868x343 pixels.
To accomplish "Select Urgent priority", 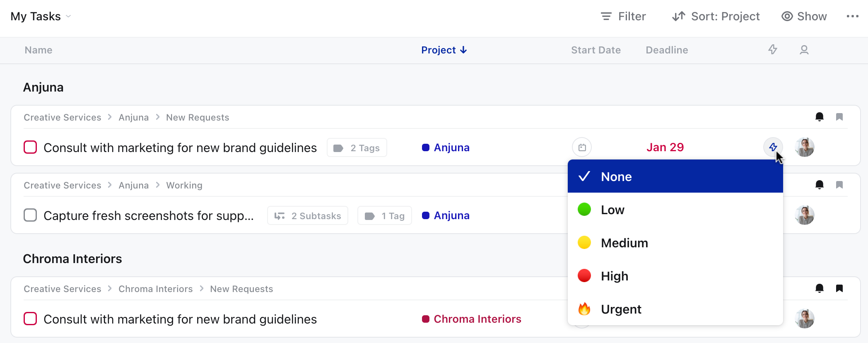I will [x=675, y=309].
